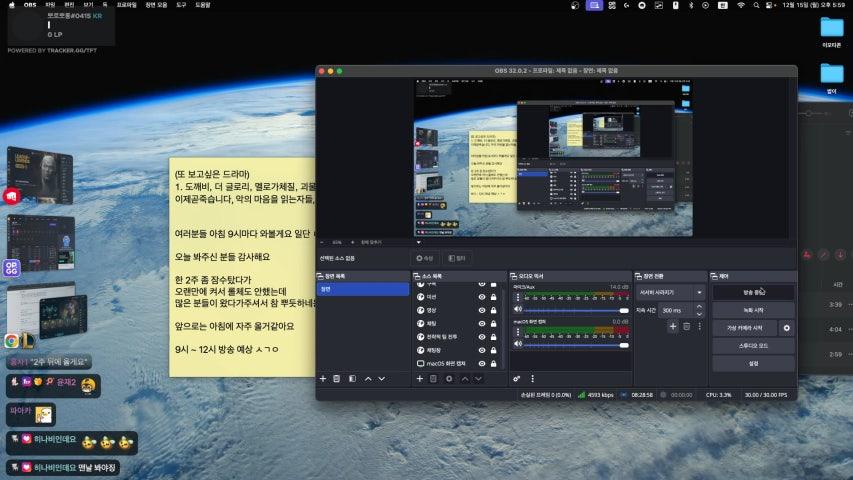
Task: Open source properties gear in sources toolbar
Action: tap(449, 379)
